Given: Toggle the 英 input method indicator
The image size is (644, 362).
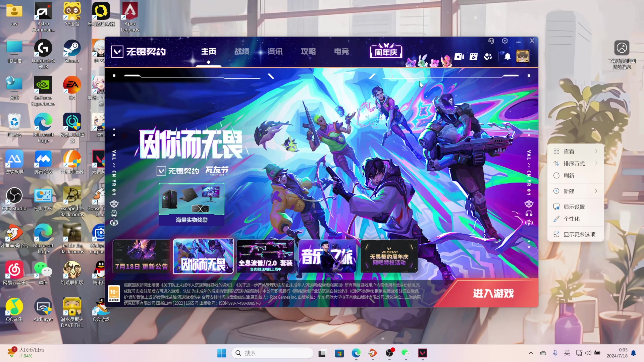Looking at the screenshot, I should coord(567,353).
